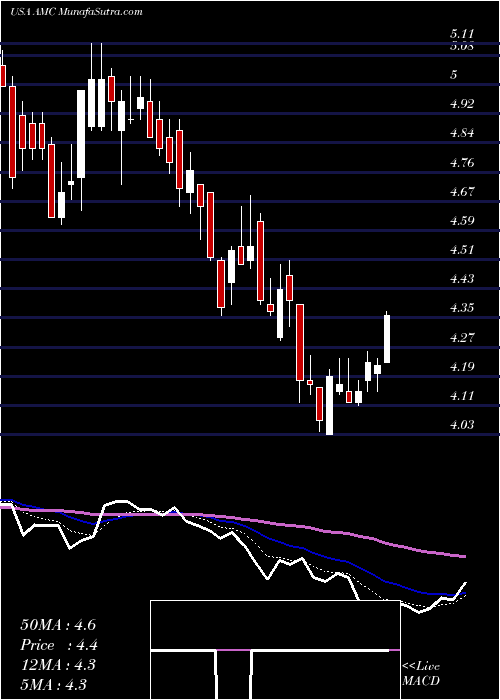The width and height of the screenshot is (500, 700).
Task: Click the 4.67 price axis label
Action: coord(462,192)
